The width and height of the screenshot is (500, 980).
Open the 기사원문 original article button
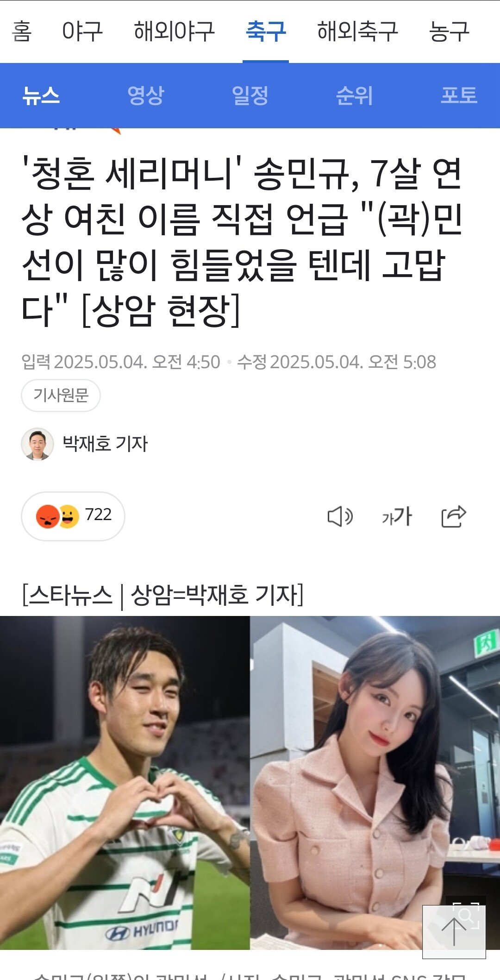click(x=61, y=395)
